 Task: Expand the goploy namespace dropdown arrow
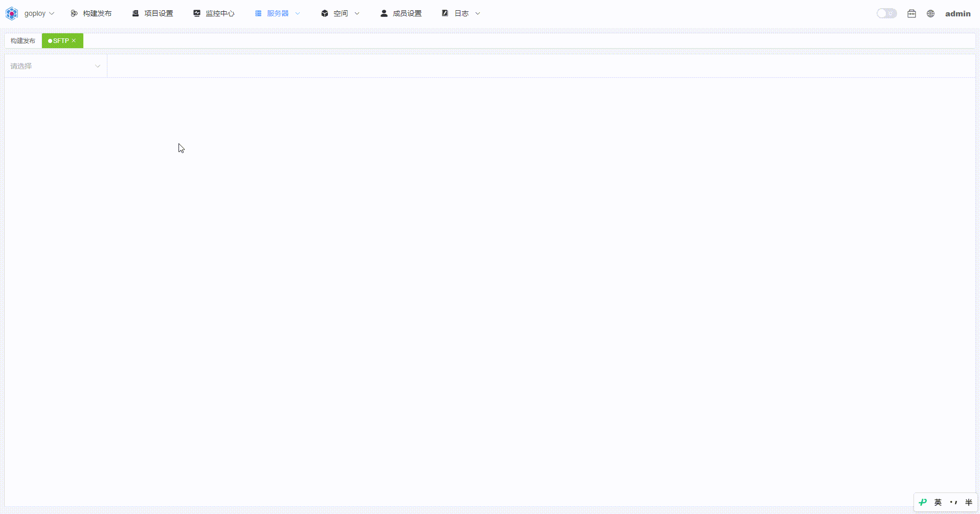tap(52, 13)
